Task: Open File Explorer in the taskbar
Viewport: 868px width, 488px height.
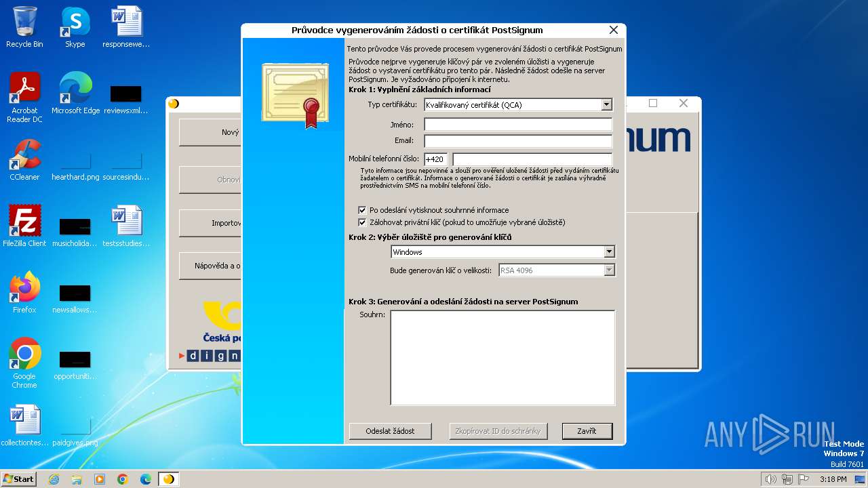Action: (77, 479)
